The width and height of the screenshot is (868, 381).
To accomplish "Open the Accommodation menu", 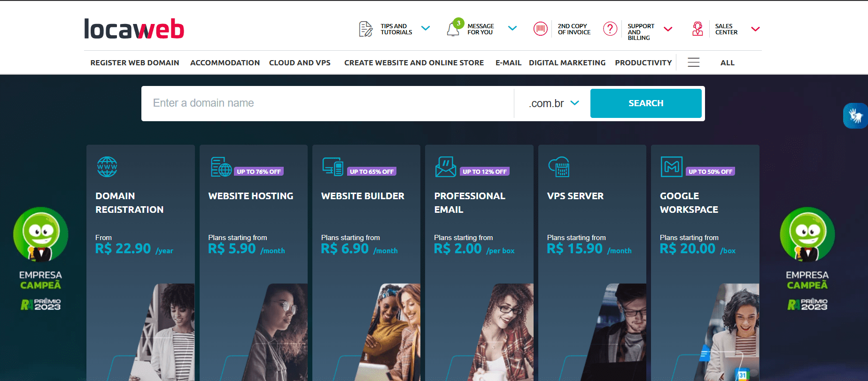I will 225,62.
